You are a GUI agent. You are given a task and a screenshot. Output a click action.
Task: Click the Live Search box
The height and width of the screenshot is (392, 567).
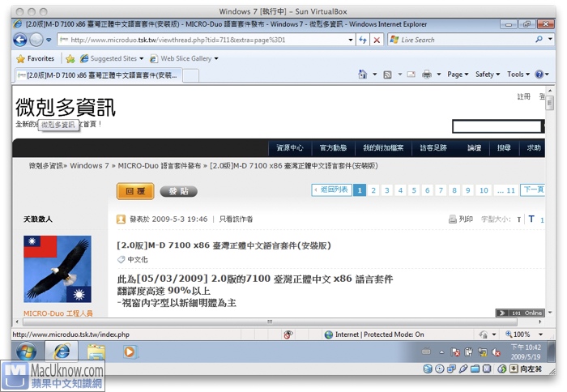click(x=463, y=40)
